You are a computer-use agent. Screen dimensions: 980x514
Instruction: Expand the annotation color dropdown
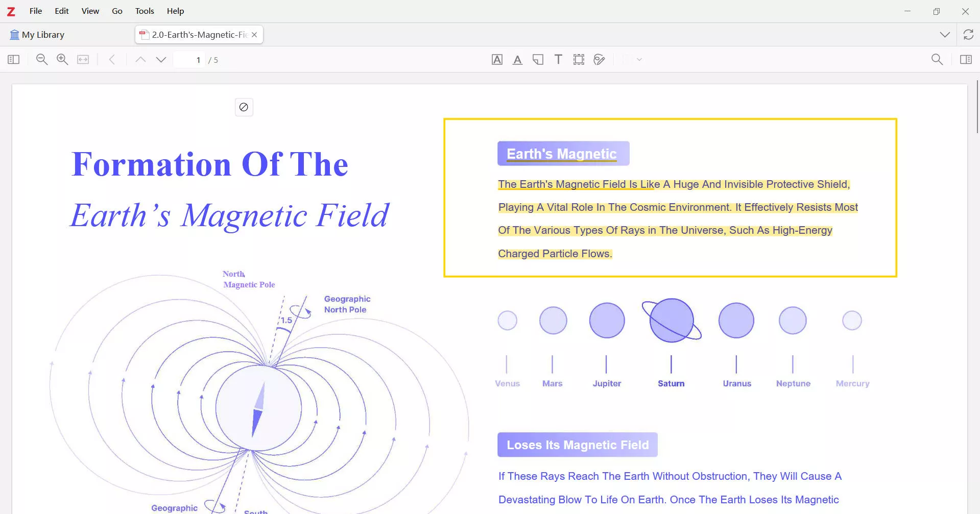[639, 60]
